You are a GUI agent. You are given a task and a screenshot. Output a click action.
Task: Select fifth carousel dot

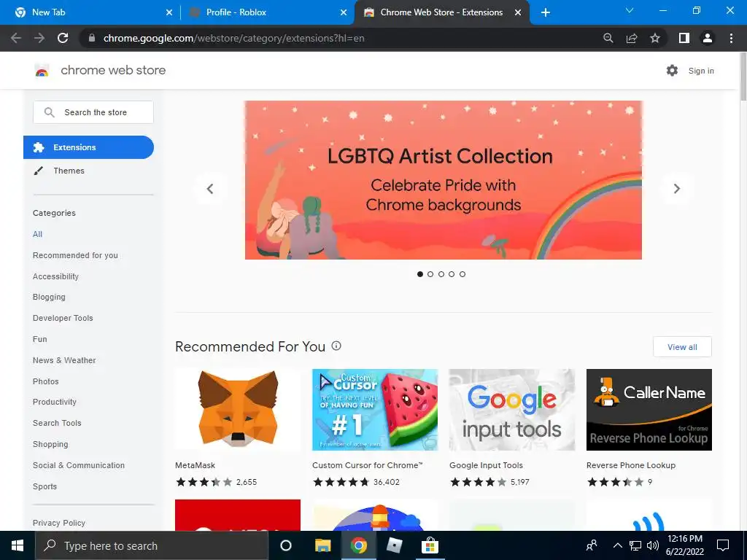click(x=462, y=274)
